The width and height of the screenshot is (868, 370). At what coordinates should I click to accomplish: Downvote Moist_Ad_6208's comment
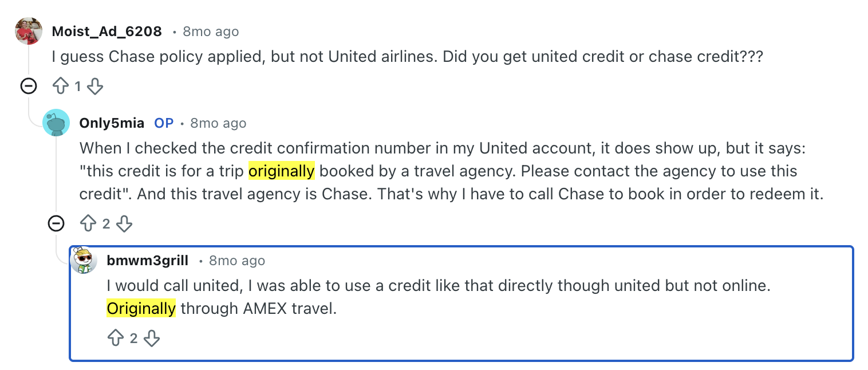pyautogui.click(x=95, y=86)
